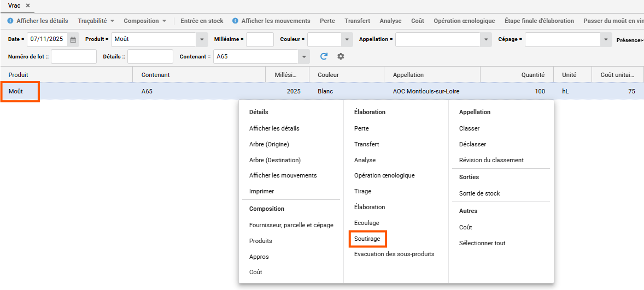Select Révision du classement
Screen dimensions: 644x290
(x=491, y=160)
